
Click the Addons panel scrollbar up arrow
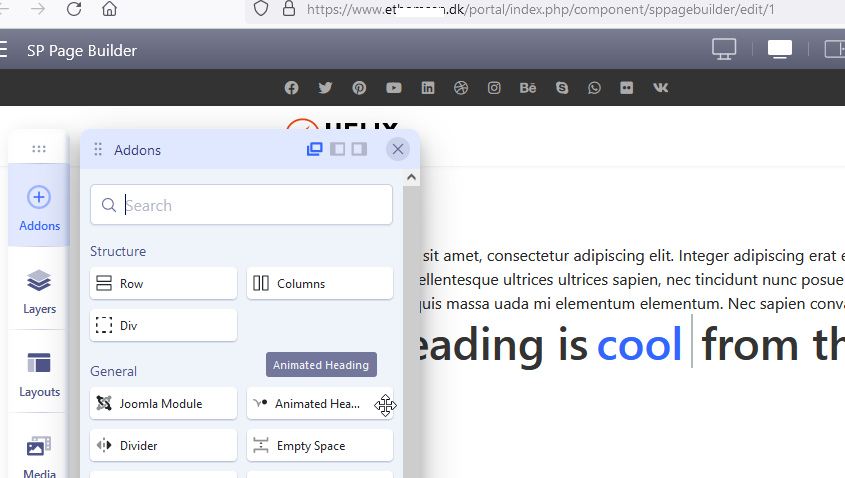point(411,177)
